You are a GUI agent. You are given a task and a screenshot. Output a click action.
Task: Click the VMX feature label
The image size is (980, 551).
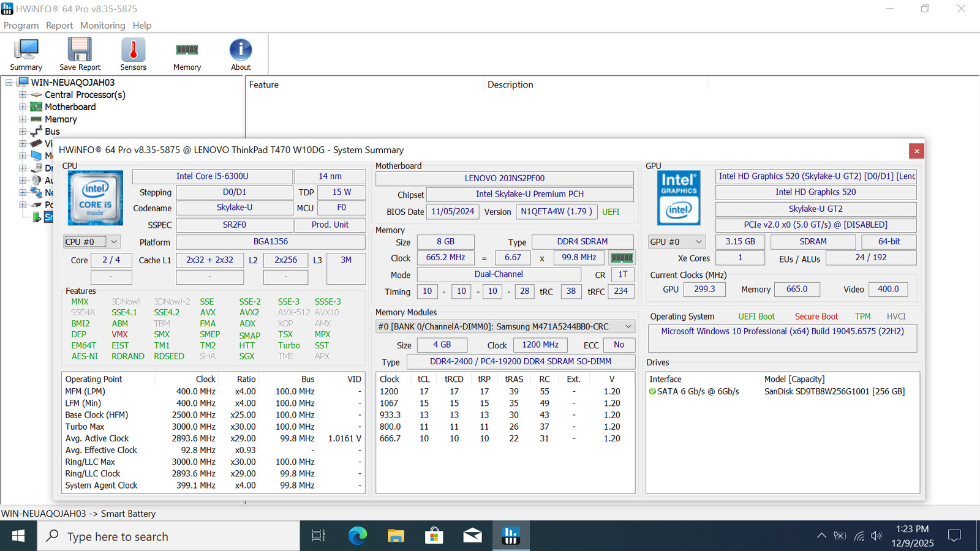[x=119, y=334]
